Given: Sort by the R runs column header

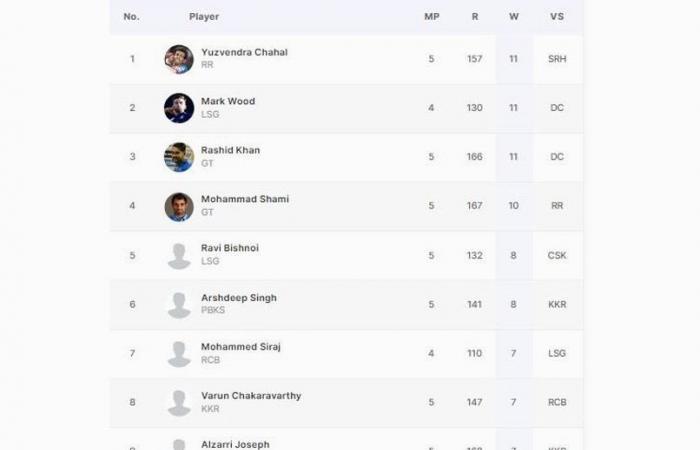Looking at the screenshot, I should pos(475,17).
